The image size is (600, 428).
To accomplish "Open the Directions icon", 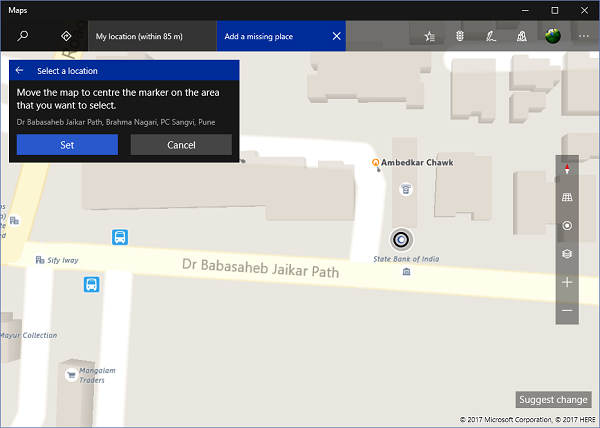I will [x=66, y=36].
